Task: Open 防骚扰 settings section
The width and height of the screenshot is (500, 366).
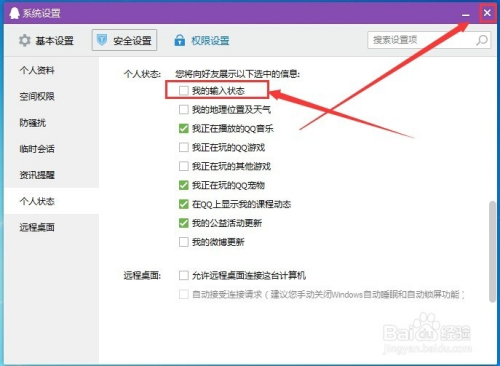Action: coord(52,123)
